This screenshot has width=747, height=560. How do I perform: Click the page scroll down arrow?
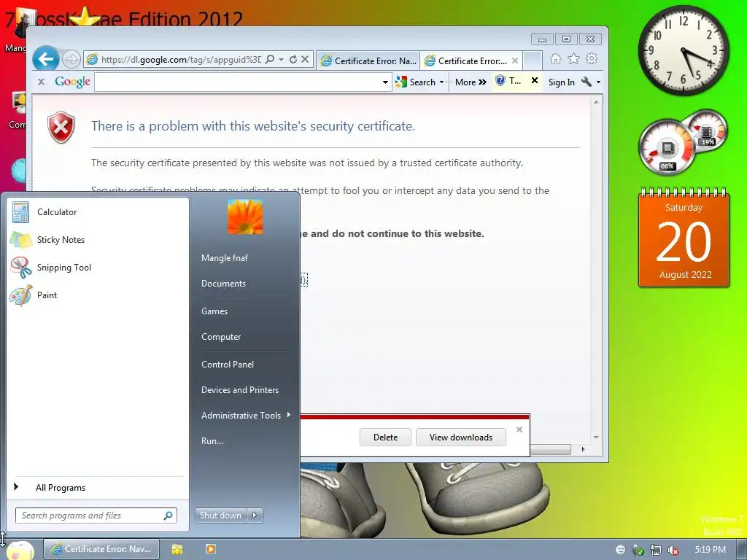pos(595,437)
